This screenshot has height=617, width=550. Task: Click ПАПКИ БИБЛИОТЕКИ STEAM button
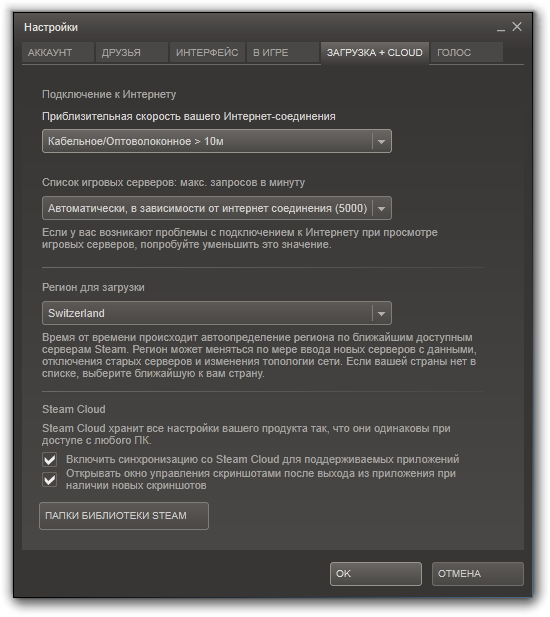124,516
